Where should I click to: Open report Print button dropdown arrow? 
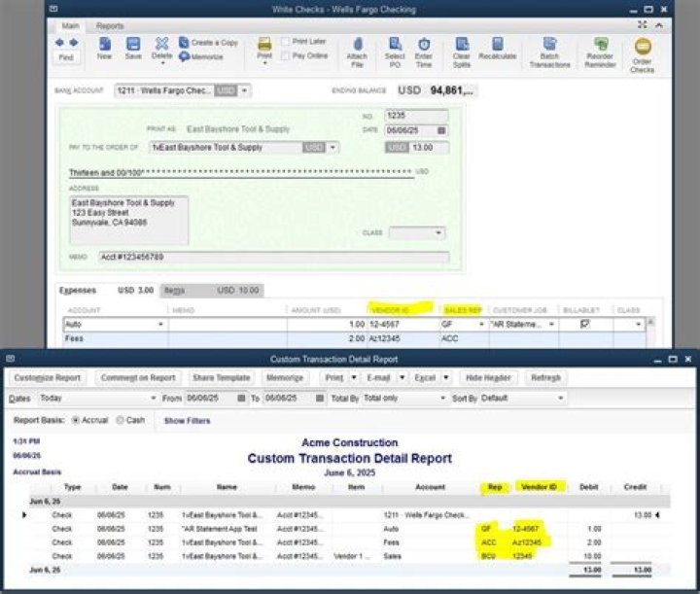point(354,377)
